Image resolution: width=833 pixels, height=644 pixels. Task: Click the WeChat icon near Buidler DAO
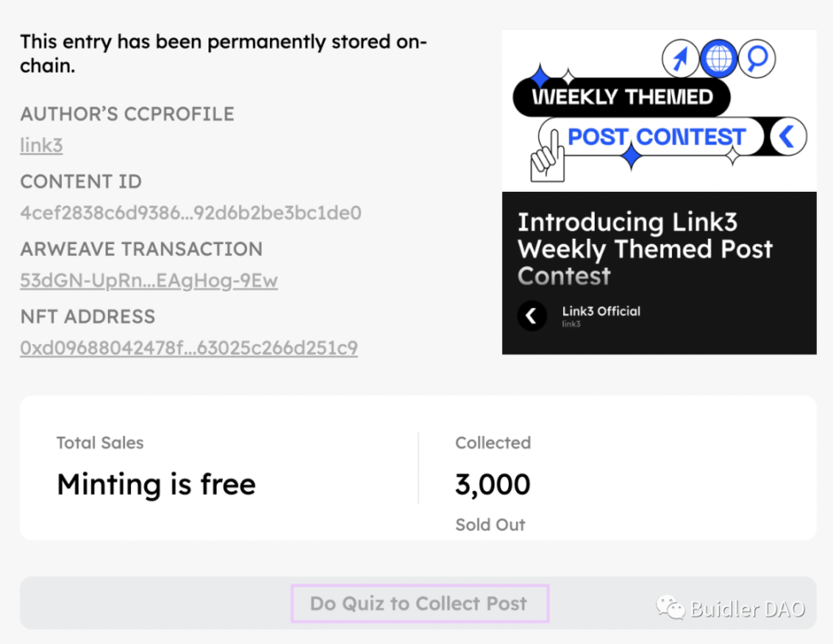click(670, 608)
